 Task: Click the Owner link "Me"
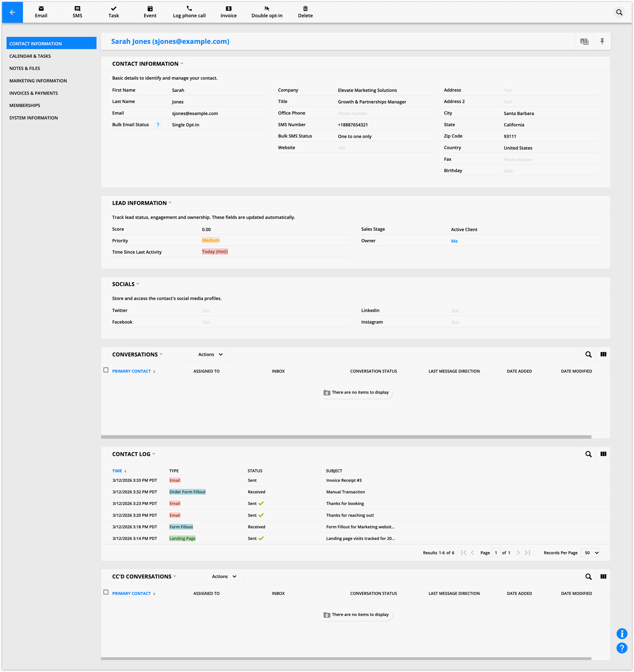454,241
